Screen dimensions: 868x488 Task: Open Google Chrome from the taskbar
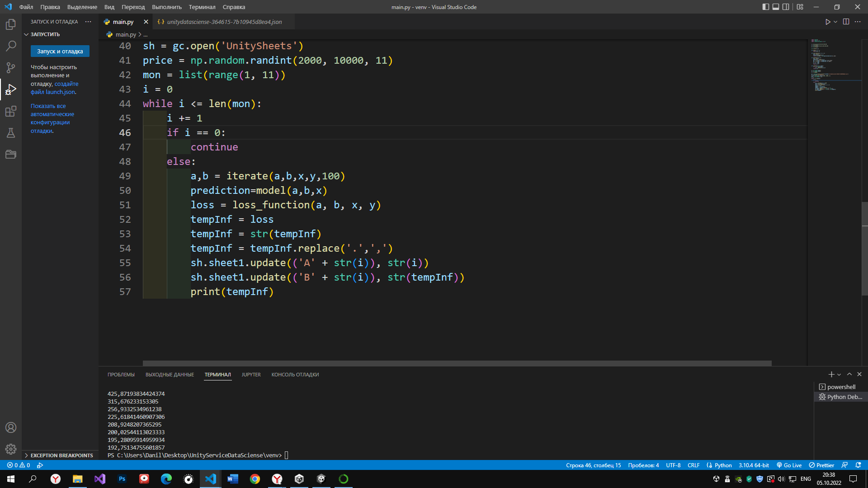(255, 479)
